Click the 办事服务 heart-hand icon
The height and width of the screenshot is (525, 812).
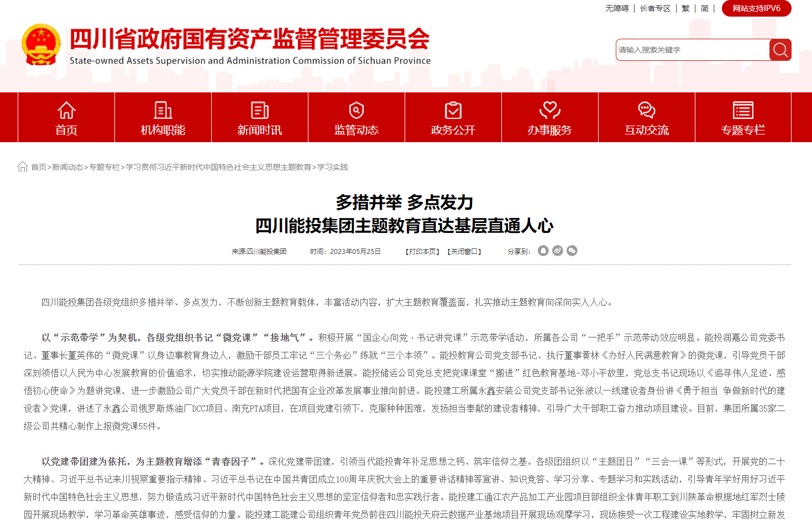[550, 110]
